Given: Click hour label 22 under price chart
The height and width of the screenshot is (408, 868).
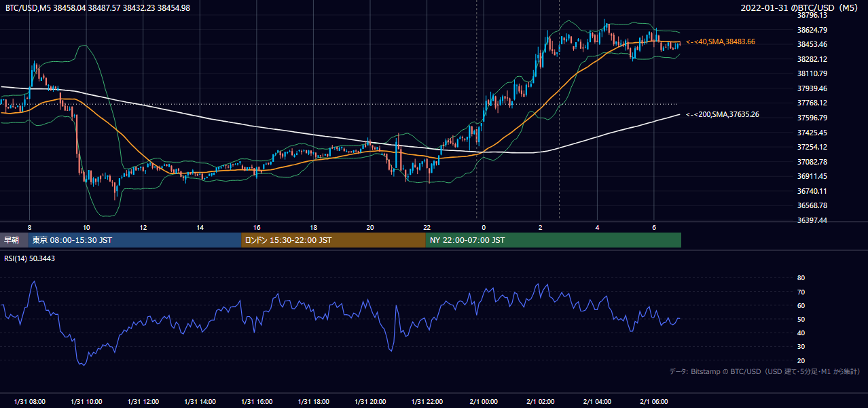Looking at the screenshot, I should pyautogui.click(x=427, y=228).
